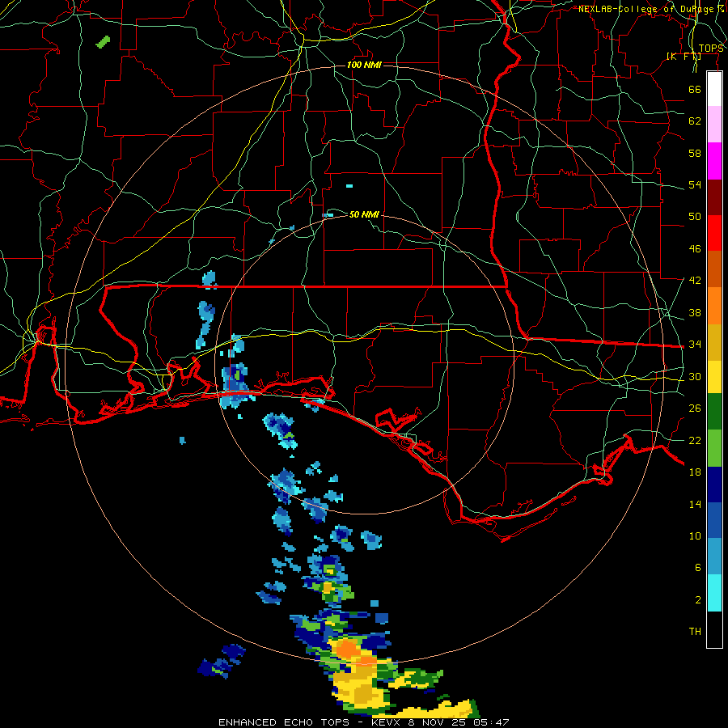Screen dimensions: 728x728
Task: Click the [K FT] units label
Action: tap(684, 56)
